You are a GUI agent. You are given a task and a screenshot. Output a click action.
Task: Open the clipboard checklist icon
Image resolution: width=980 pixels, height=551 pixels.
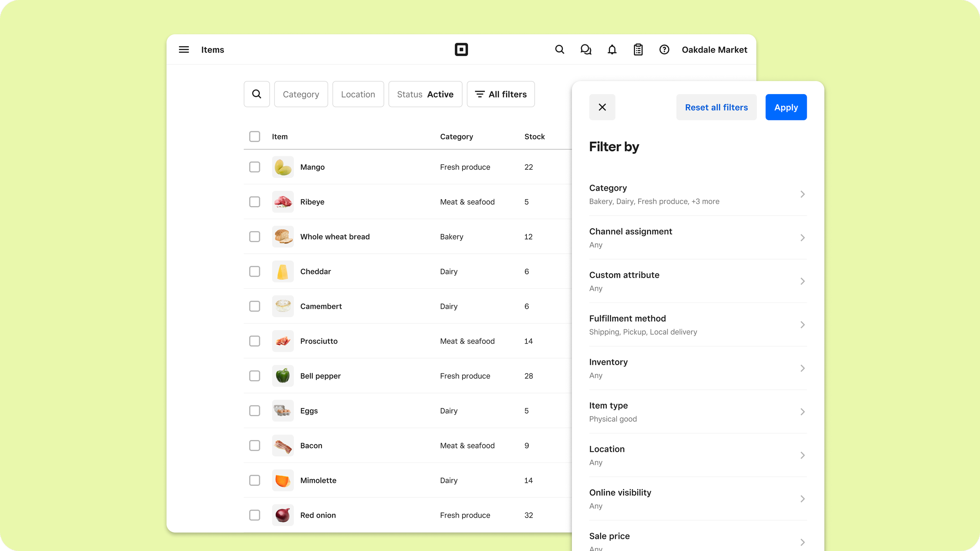tap(638, 50)
